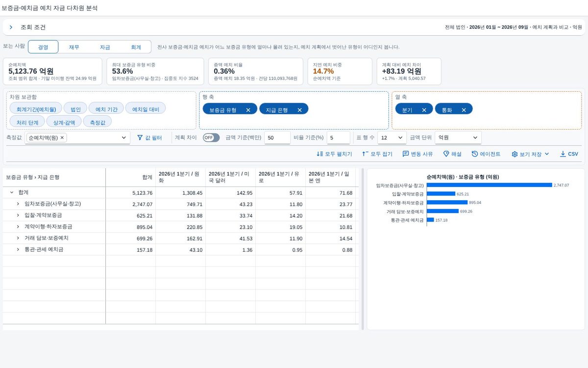Image resolution: width=588 pixels, height=368 pixels.
Task: Select the 상계·감액 dimension chip
Action: (x=64, y=121)
